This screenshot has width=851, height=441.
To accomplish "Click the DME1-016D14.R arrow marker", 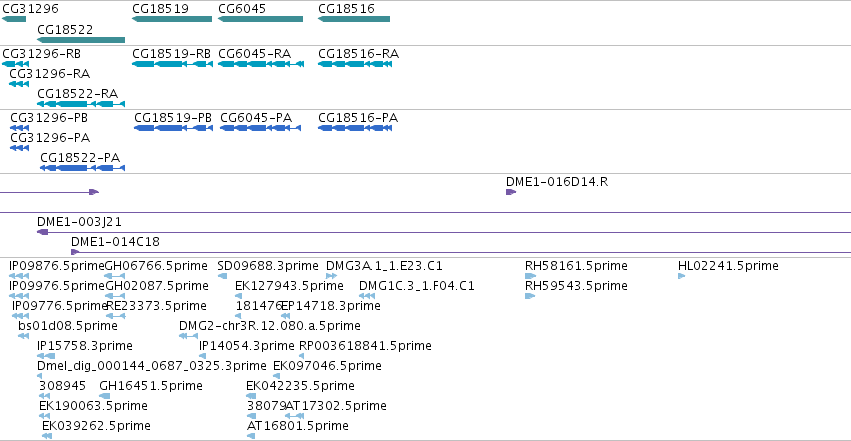I will (511, 192).
